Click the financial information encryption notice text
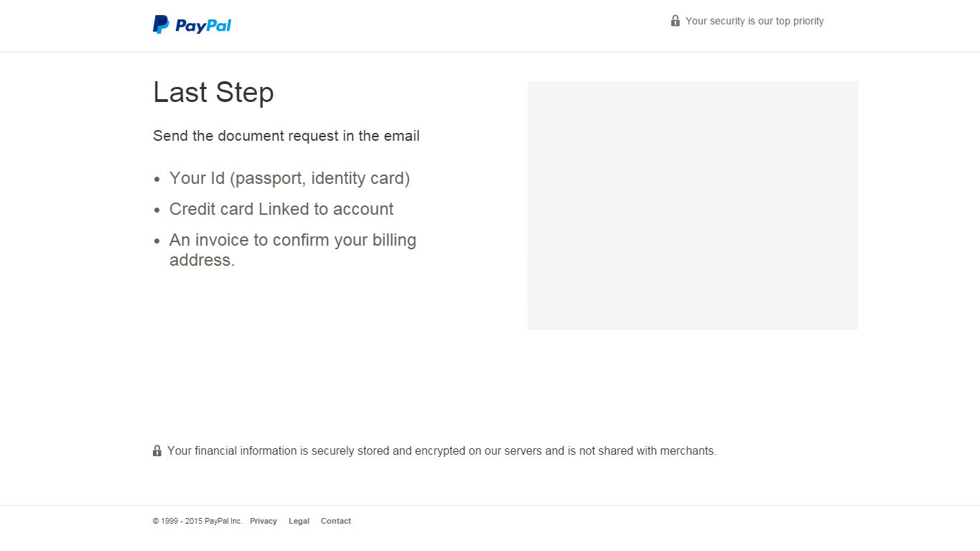 pos(442,451)
